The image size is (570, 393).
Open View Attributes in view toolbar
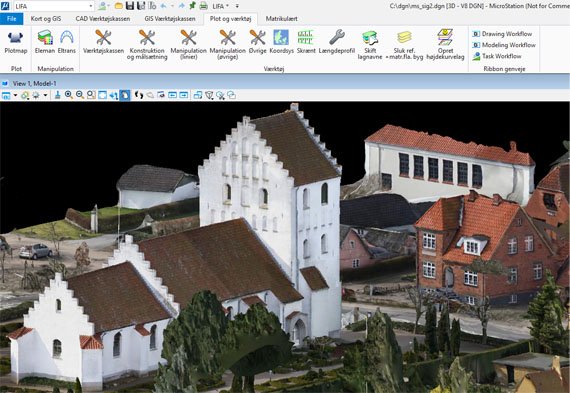tap(6, 95)
